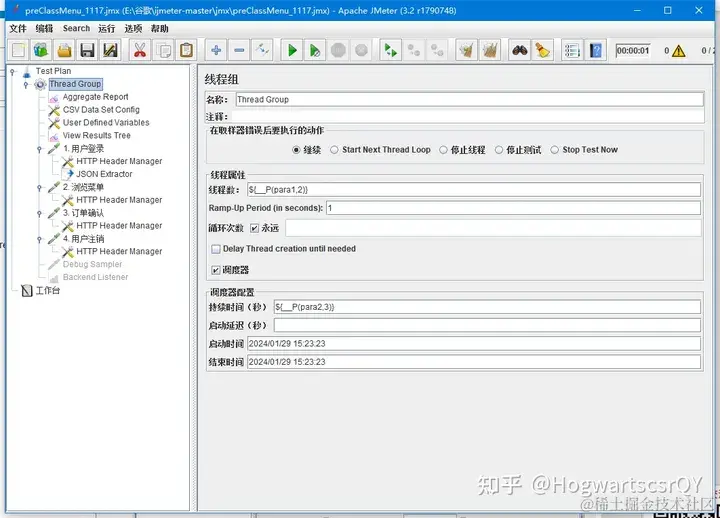This screenshot has height=518, width=720.
Task: Click the Open file folder icon
Action: [x=64, y=50]
